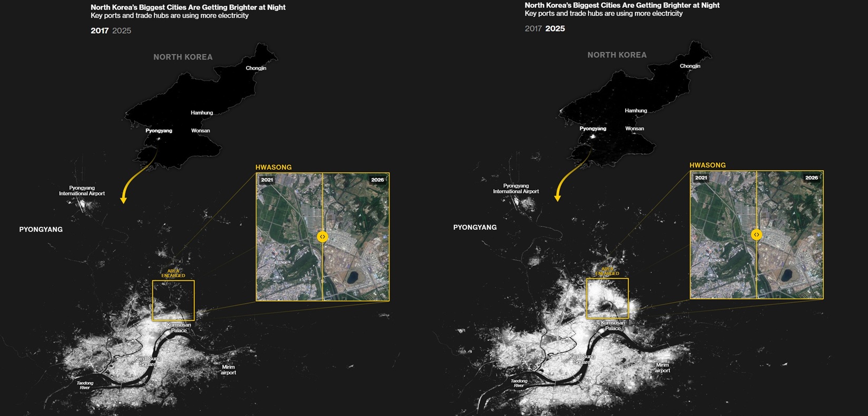The width and height of the screenshot is (868, 416).
Task: Click the AREA ENLARGED label in the left graphic
Action: (173, 273)
